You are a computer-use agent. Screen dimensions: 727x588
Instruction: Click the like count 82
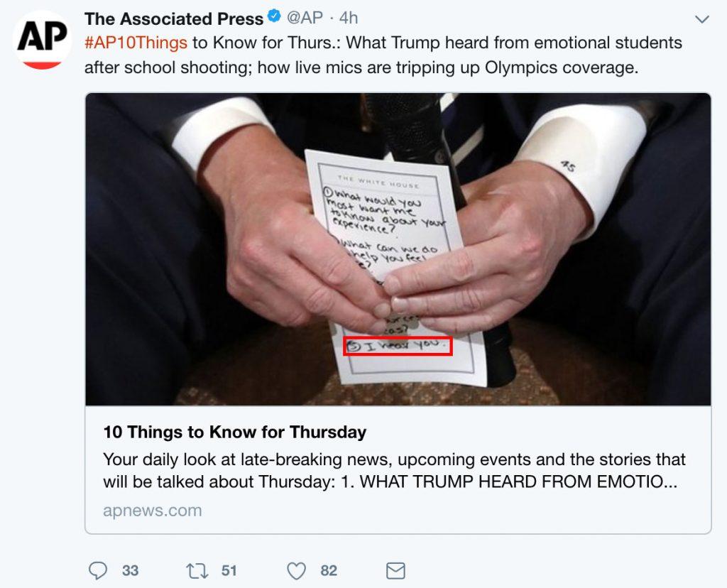[x=329, y=570]
